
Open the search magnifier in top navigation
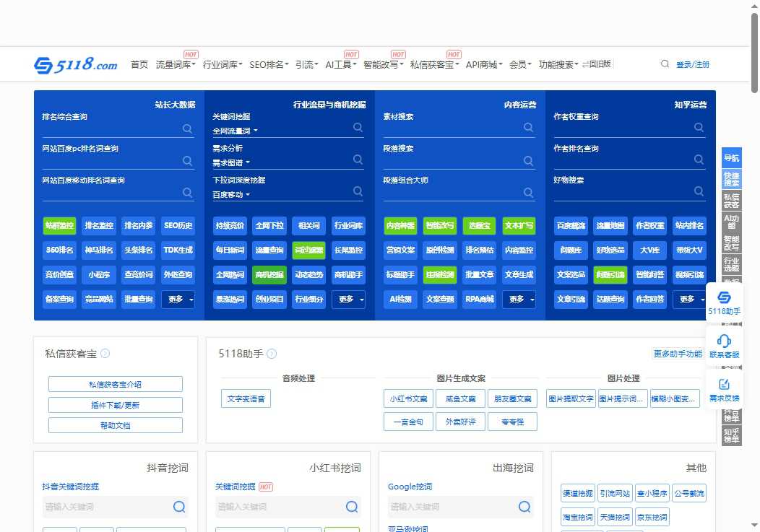(x=665, y=64)
